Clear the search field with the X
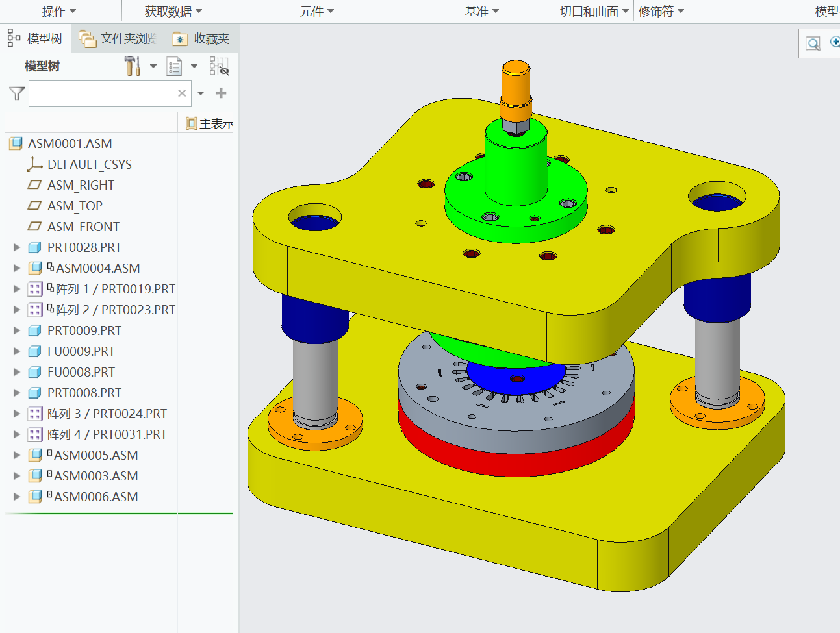The image size is (840, 633). tap(182, 93)
